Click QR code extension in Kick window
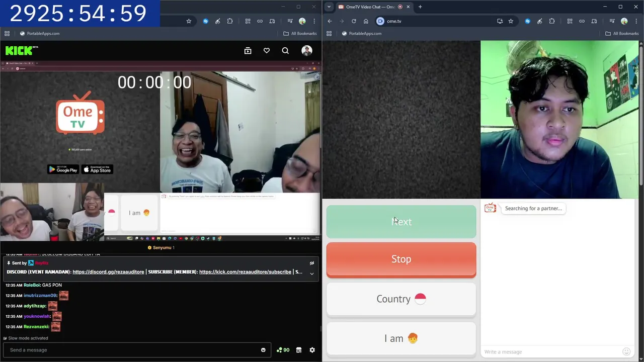The width and height of the screenshot is (644, 362). (x=248, y=21)
